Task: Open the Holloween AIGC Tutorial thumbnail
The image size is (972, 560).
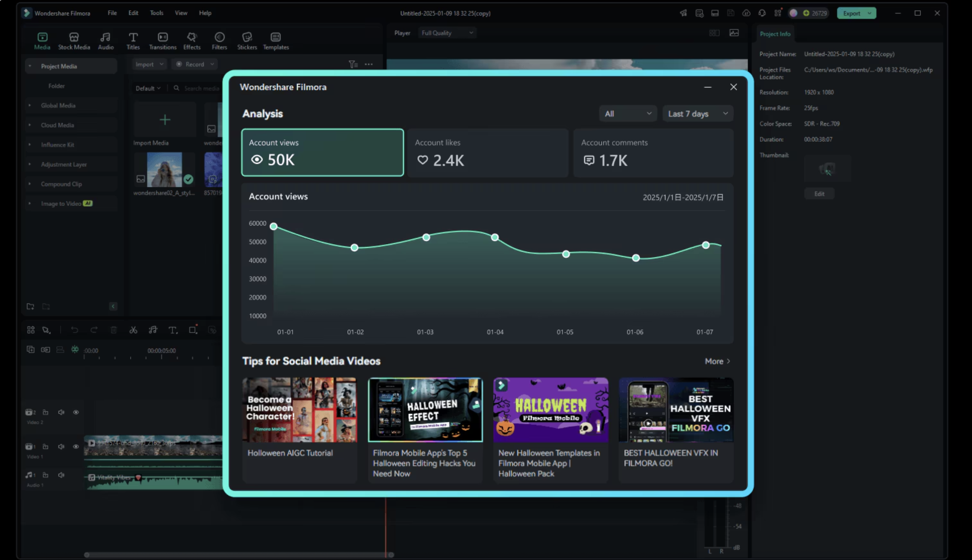Action: pyautogui.click(x=299, y=410)
